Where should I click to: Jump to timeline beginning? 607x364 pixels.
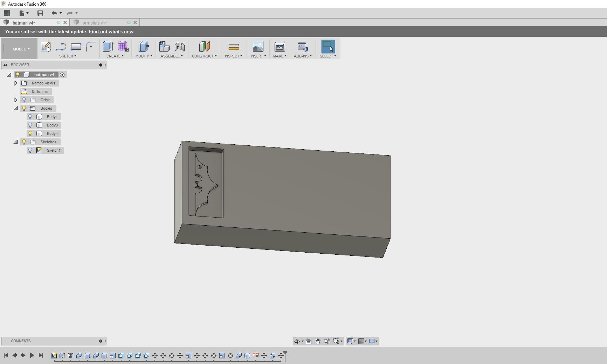coord(6,355)
